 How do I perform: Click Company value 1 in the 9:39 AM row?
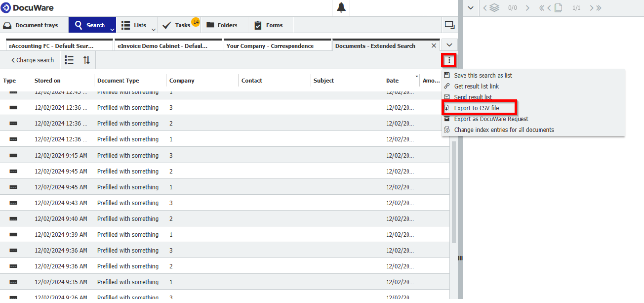171,234
